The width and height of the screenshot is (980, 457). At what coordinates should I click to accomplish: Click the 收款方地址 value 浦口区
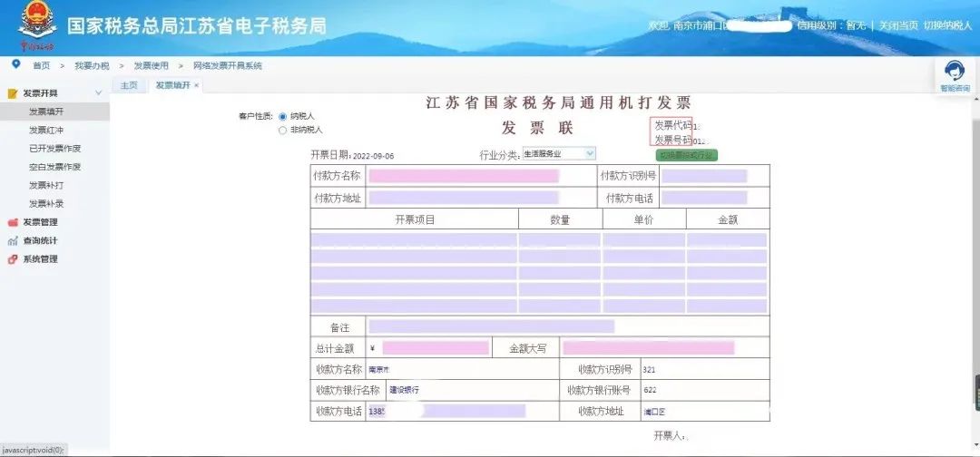[655, 412]
